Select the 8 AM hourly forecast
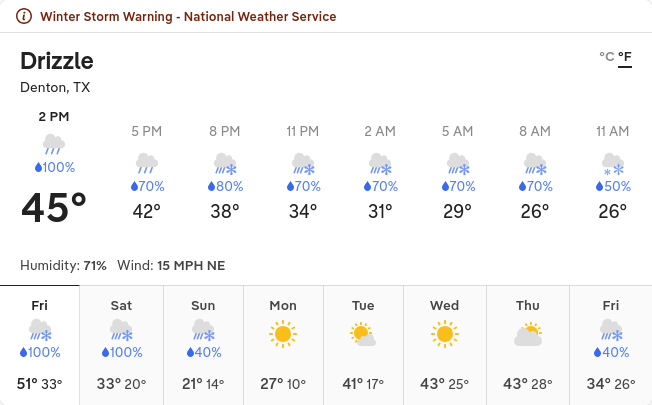The height and width of the screenshot is (405, 652). click(x=535, y=172)
